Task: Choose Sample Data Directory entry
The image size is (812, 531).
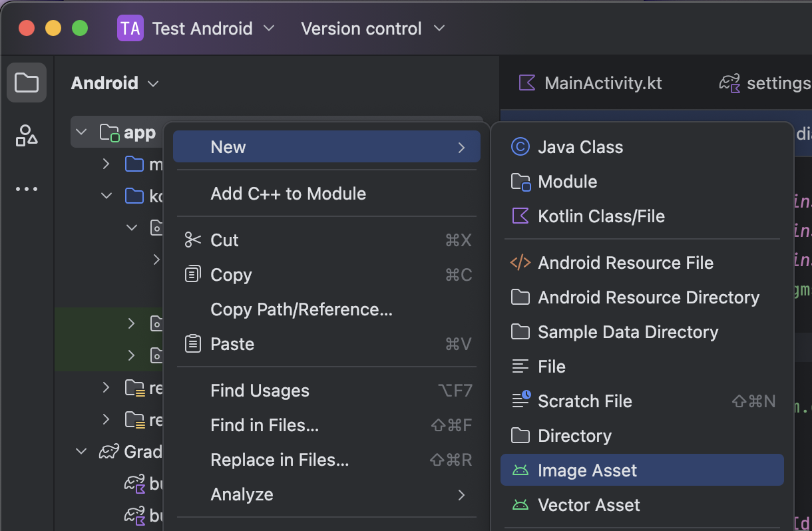Action: point(642,332)
